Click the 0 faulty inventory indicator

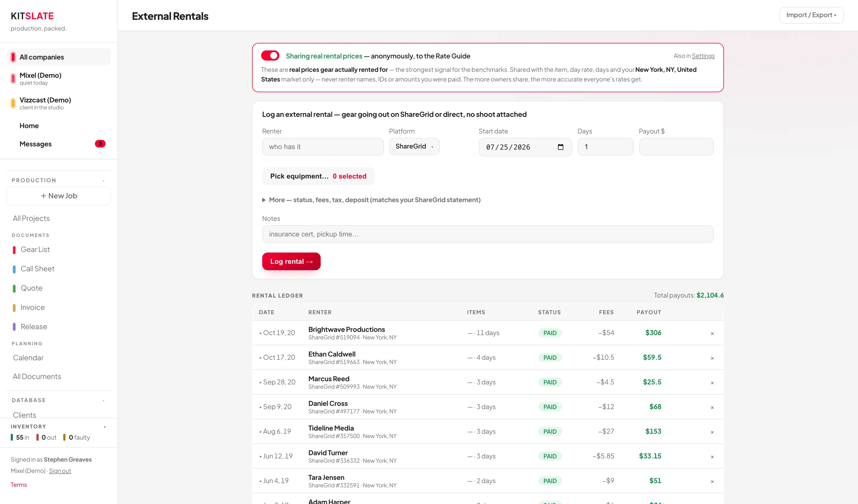[x=77, y=437]
